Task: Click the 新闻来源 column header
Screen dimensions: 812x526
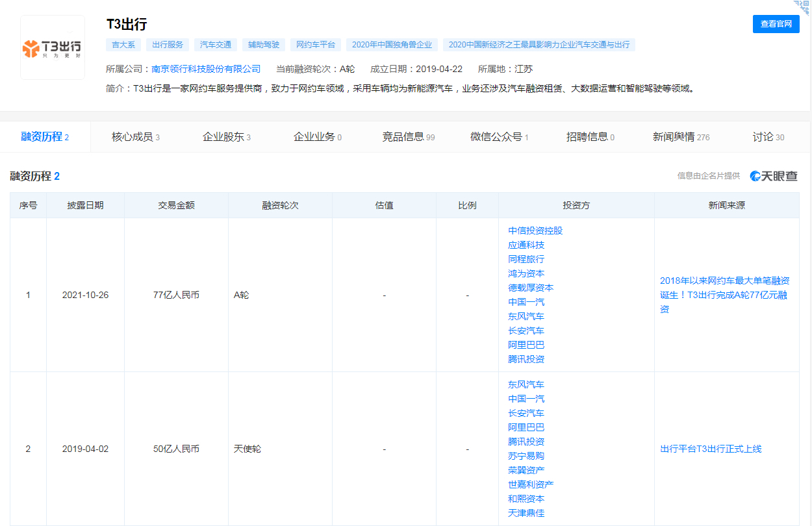Action: pyautogui.click(x=727, y=205)
